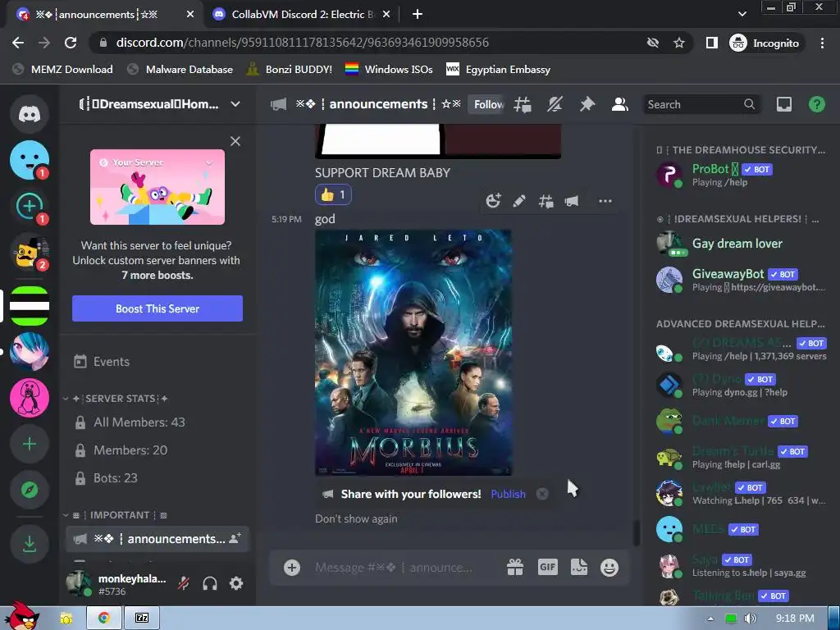Switch to CollabVM Discord 2 browser tab
Viewport: 840px width, 630px height.
[301, 15]
